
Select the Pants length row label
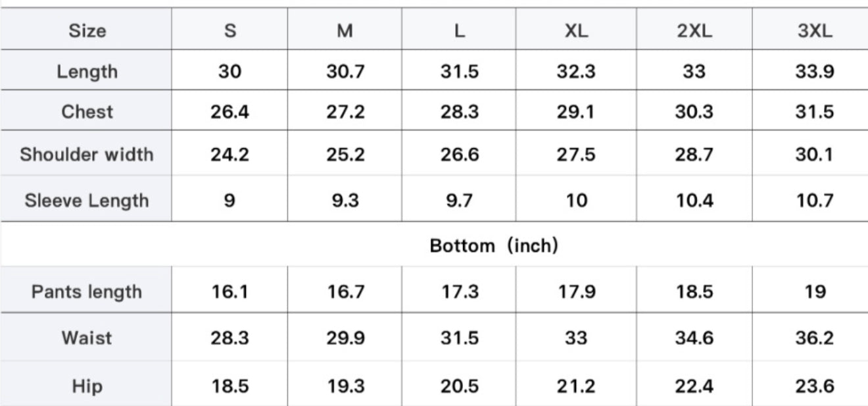(86, 292)
